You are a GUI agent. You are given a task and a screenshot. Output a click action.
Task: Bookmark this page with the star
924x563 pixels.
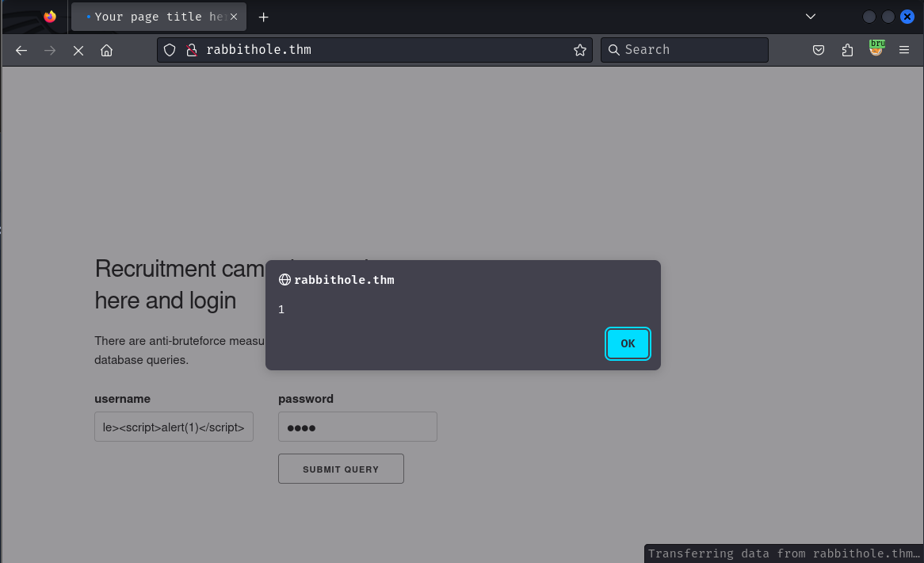click(580, 50)
